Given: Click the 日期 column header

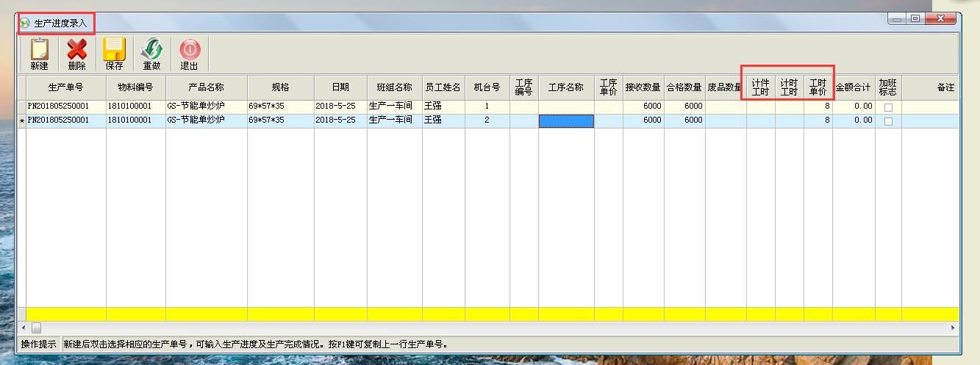Looking at the screenshot, I should [x=340, y=87].
